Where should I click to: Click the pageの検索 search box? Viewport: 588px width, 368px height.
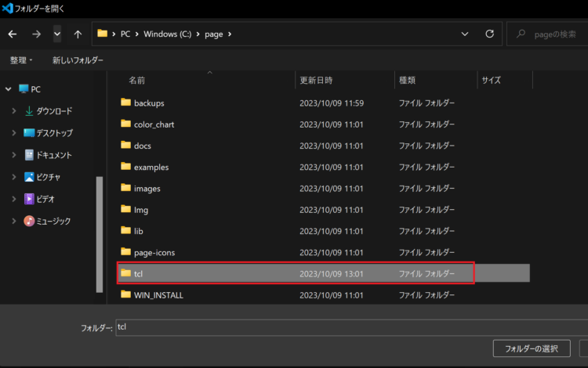(x=547, y=34)
